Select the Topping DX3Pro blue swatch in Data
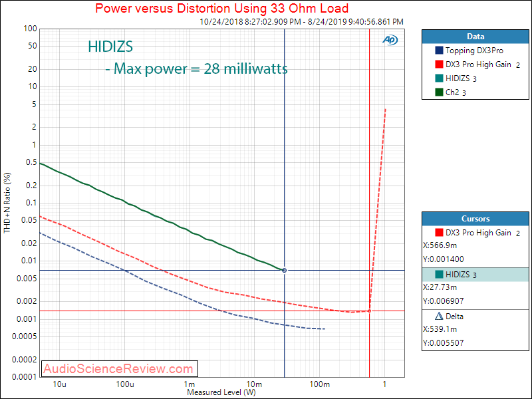Screen dimensions: 532x399 click(439, 51)
